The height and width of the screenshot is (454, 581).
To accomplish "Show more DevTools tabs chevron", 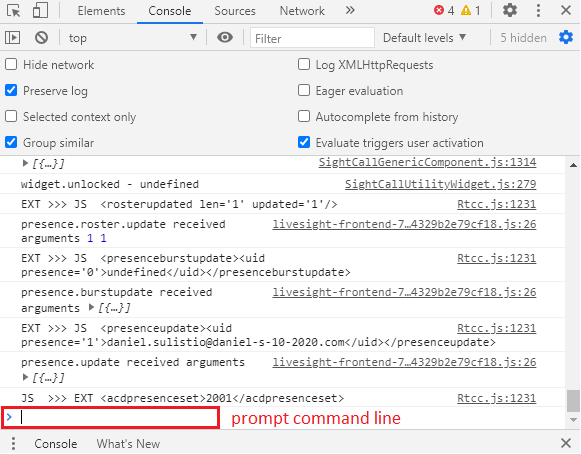I will [350, 10].
